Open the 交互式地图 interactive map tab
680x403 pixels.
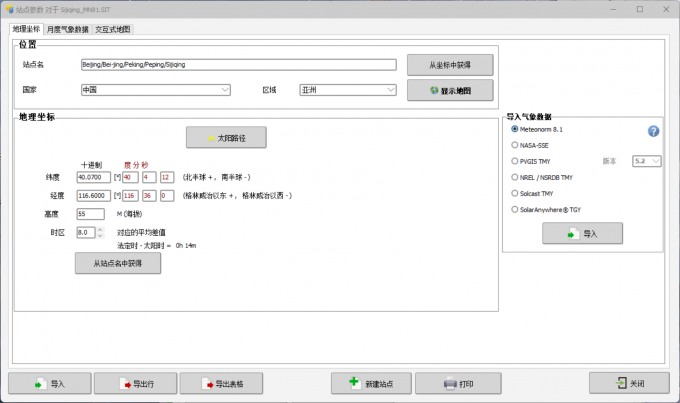click(x=112, y=29)
